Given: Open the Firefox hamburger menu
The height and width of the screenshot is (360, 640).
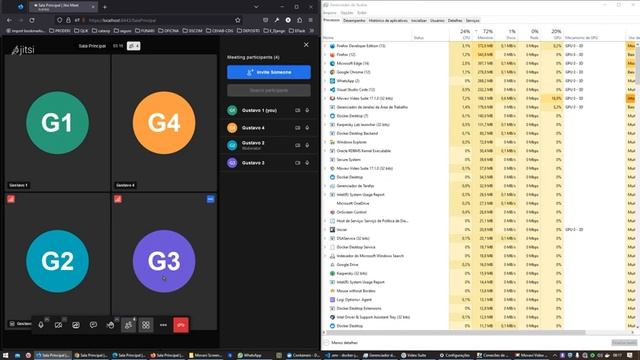Looking at the screenshot, I should click(x=311, y=20).
